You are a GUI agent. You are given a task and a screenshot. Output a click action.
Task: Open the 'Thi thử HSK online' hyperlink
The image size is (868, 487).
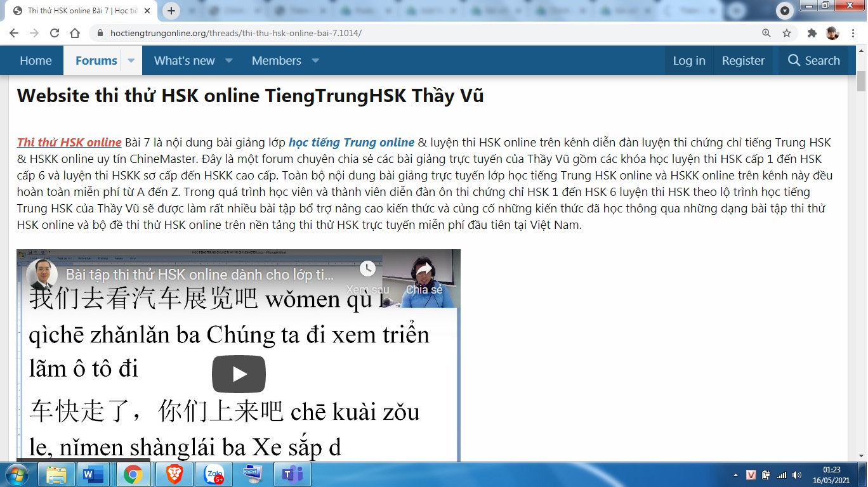[x=69, y=142]
